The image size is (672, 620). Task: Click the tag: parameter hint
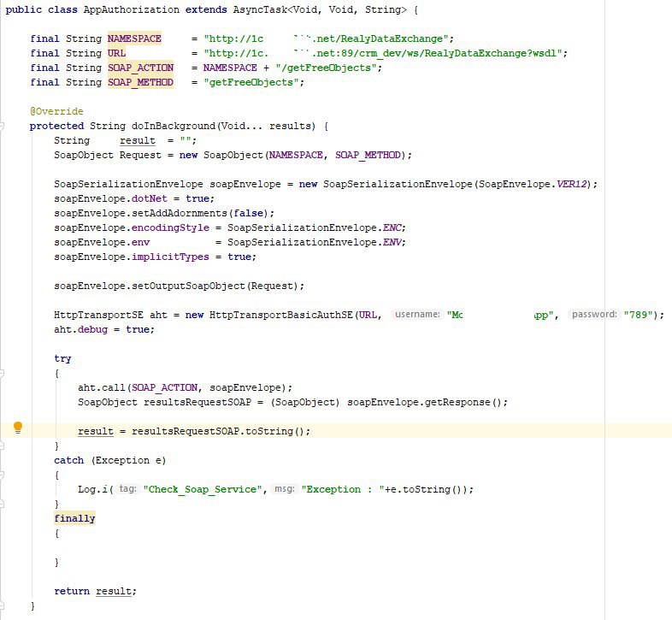coord(127,489)
